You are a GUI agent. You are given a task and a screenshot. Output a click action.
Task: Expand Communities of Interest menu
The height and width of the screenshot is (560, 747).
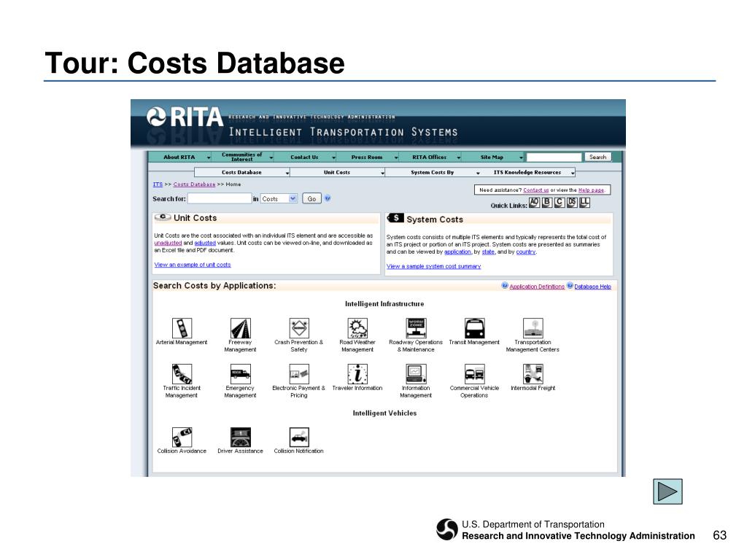point(242,157)
